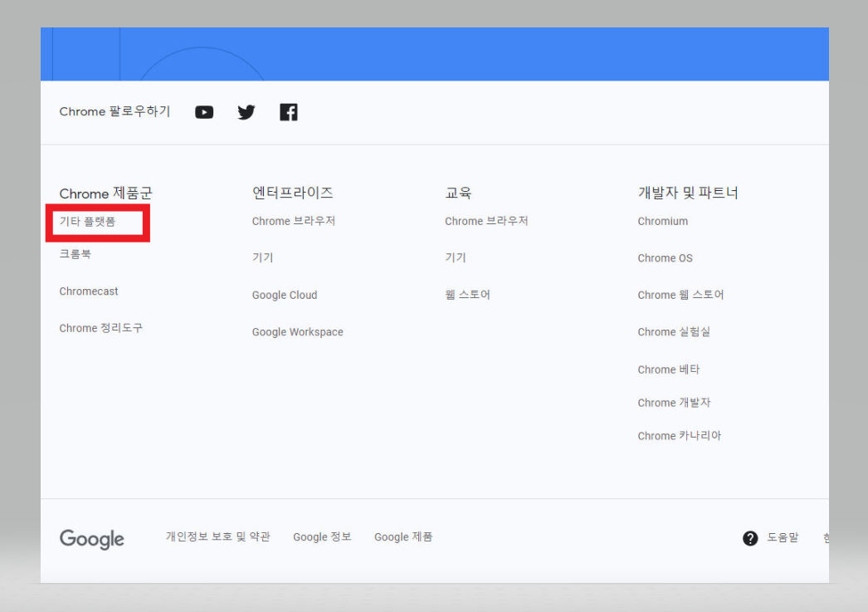
Task: Click the help question mark icon
Action: click(x=750, y=538)
